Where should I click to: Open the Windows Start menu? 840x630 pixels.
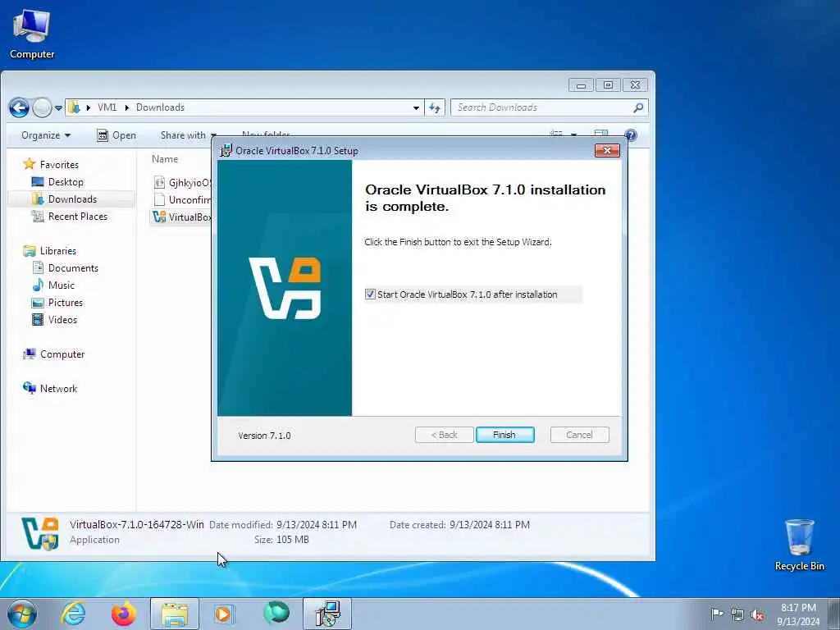22,614
